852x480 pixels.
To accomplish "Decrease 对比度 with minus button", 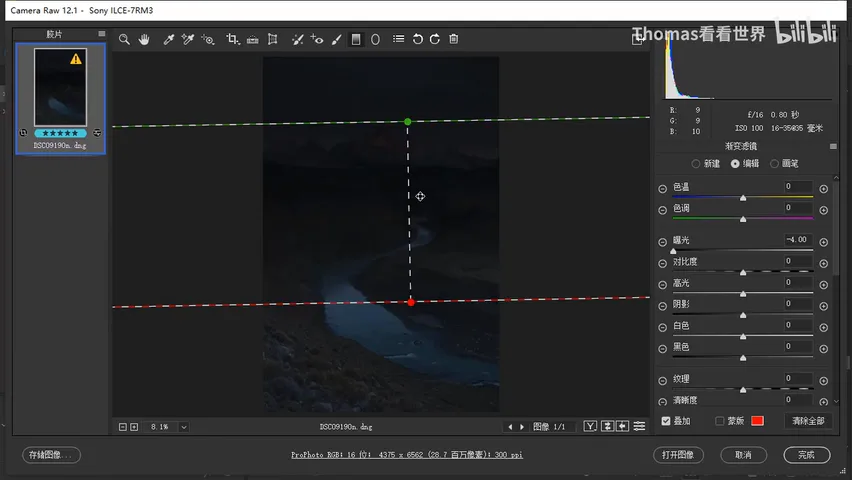I will [x=662, y=264].
